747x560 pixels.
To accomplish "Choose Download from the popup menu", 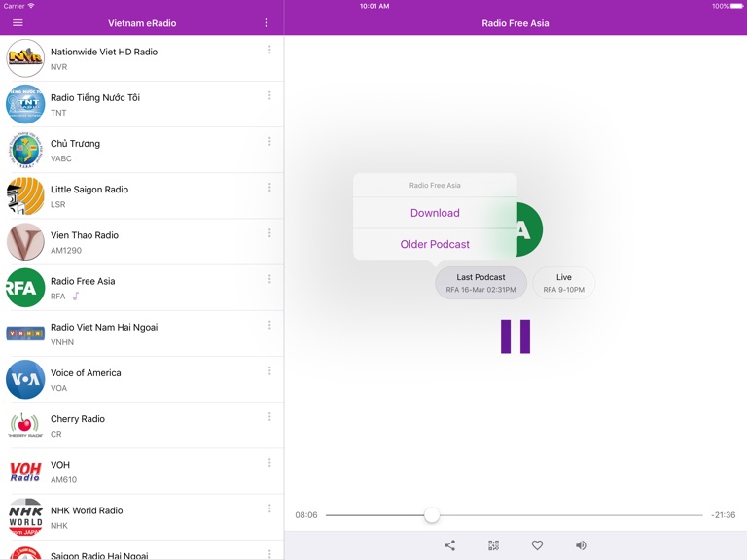I will click(435, 213).
